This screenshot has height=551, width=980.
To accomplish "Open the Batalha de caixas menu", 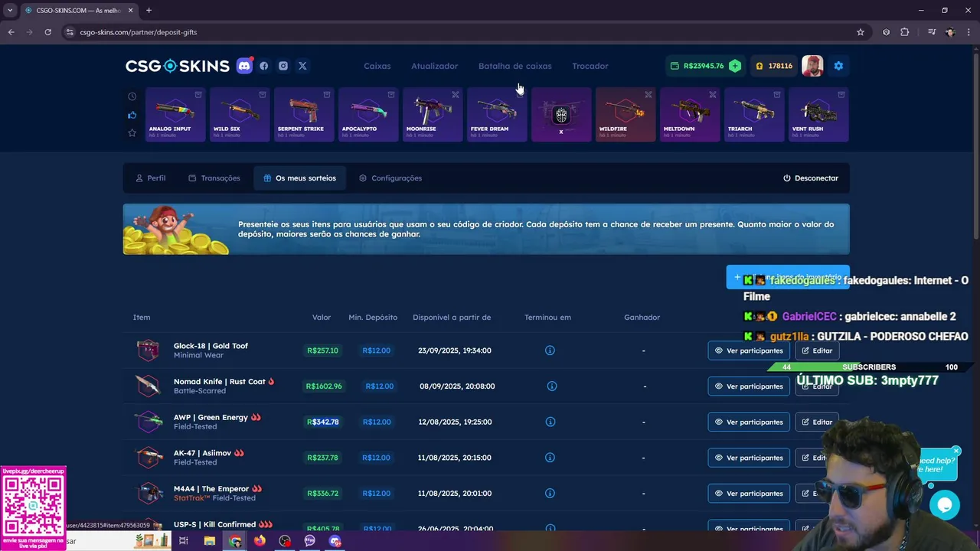I will [514, 66].
